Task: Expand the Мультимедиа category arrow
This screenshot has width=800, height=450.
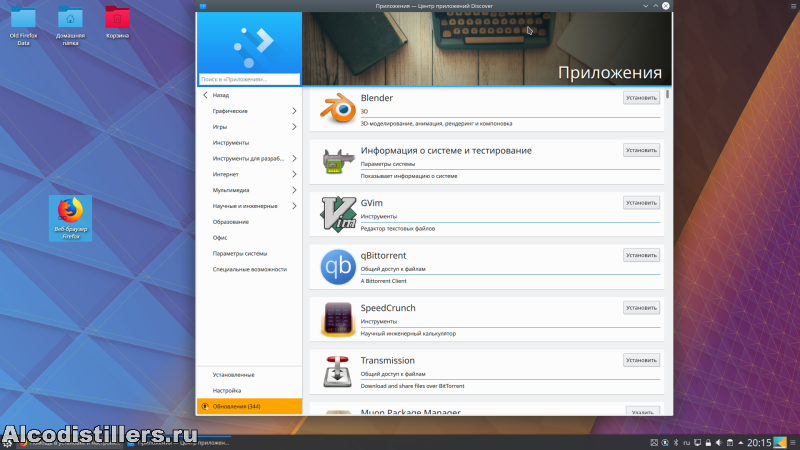Action: click(294, 190)
